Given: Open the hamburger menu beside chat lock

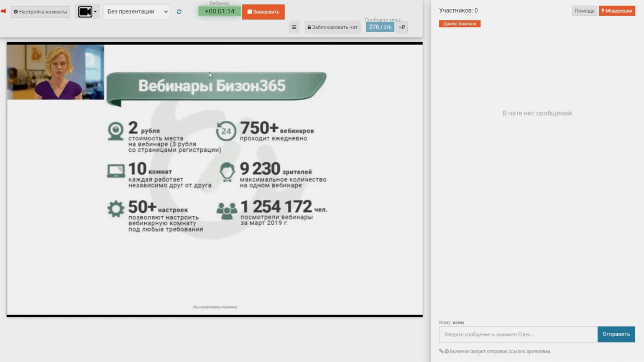Looking at the screenshot, I should tap(294, 27).
